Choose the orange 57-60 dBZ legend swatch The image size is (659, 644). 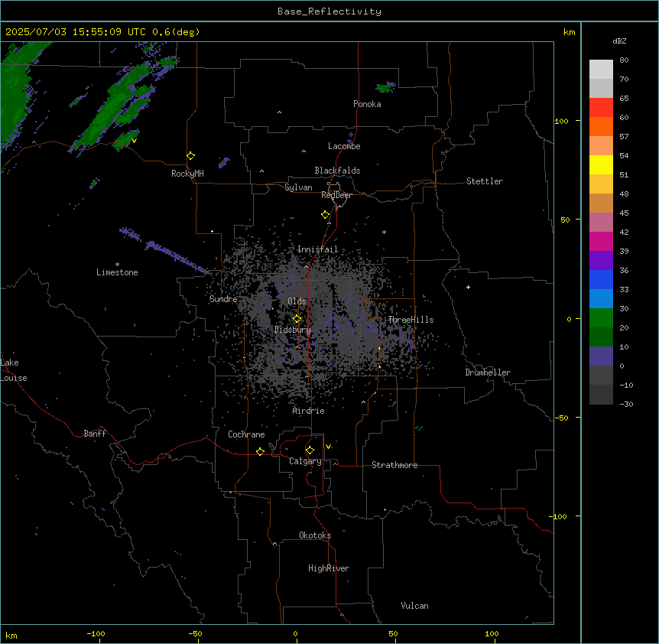point(601,126)
